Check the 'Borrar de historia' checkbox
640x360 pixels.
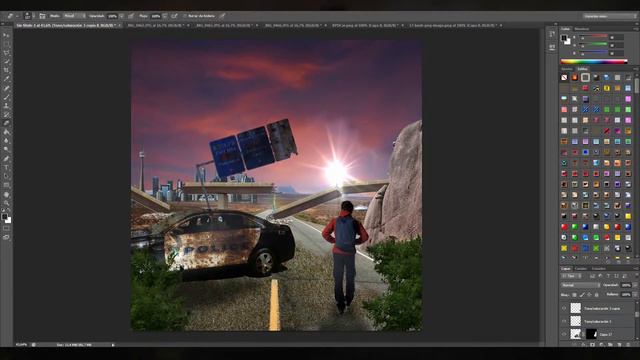pos(184,16)
